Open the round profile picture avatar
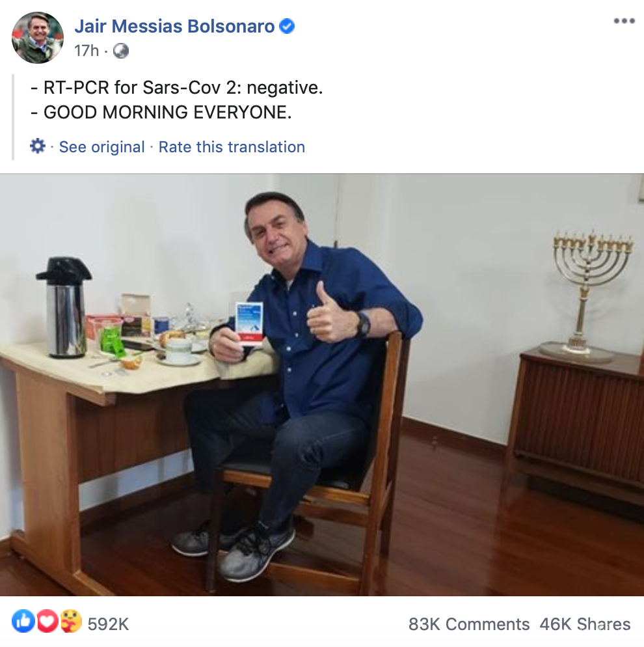Screen dimensions: 644x647 point(38,38)
